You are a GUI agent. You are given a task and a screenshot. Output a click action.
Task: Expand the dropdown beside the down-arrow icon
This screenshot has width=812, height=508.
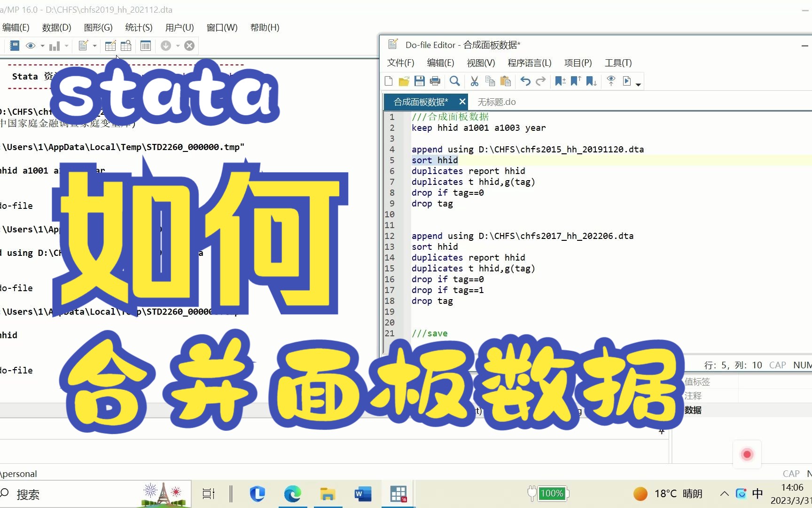click(x=178, y=46)
